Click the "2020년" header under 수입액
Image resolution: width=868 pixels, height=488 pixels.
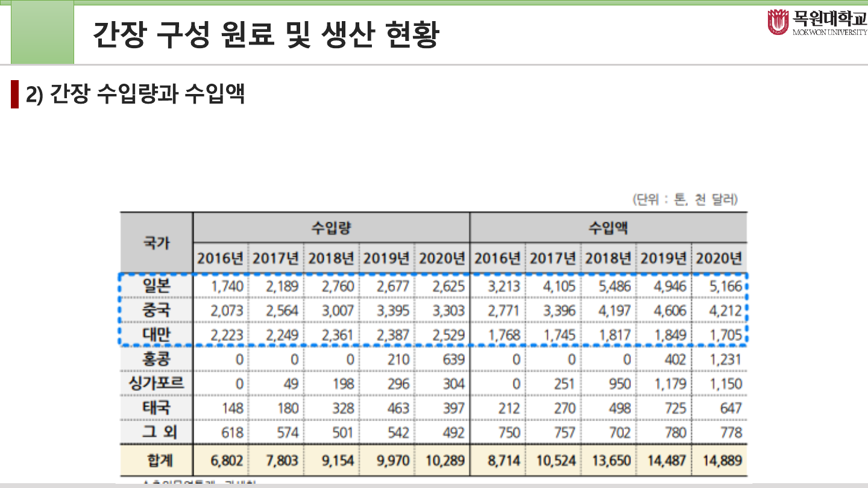coord(719,258)
